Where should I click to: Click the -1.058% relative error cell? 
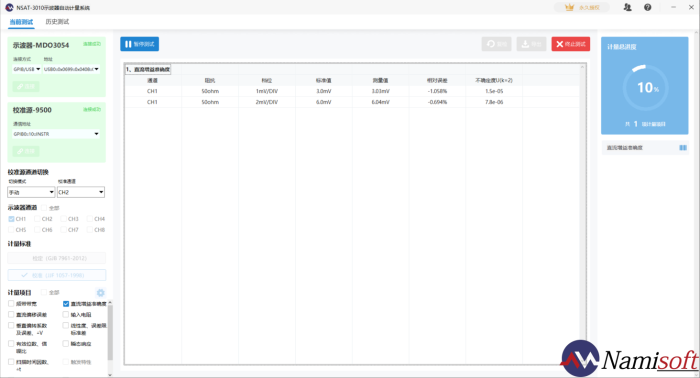tap(437, 91)
